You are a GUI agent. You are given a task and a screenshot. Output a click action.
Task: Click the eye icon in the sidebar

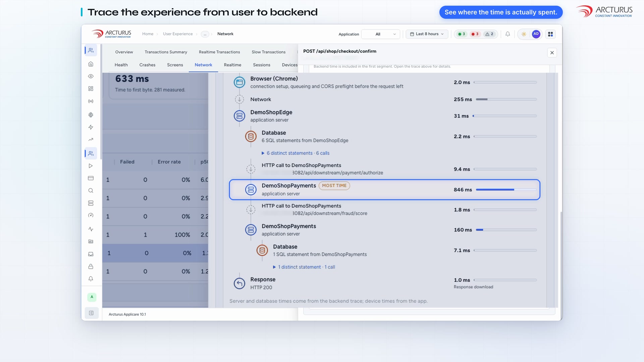tap(91, 76)
